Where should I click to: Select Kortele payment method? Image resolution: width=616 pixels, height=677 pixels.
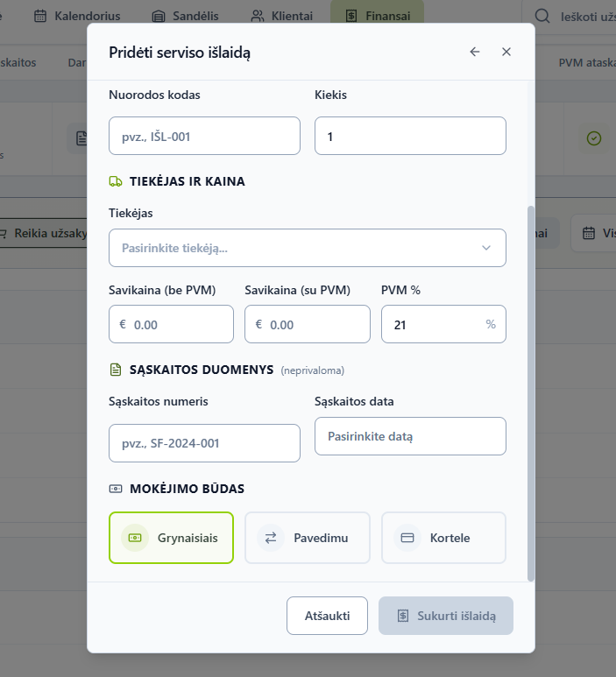pyautogui.click(x=443, y=538)
